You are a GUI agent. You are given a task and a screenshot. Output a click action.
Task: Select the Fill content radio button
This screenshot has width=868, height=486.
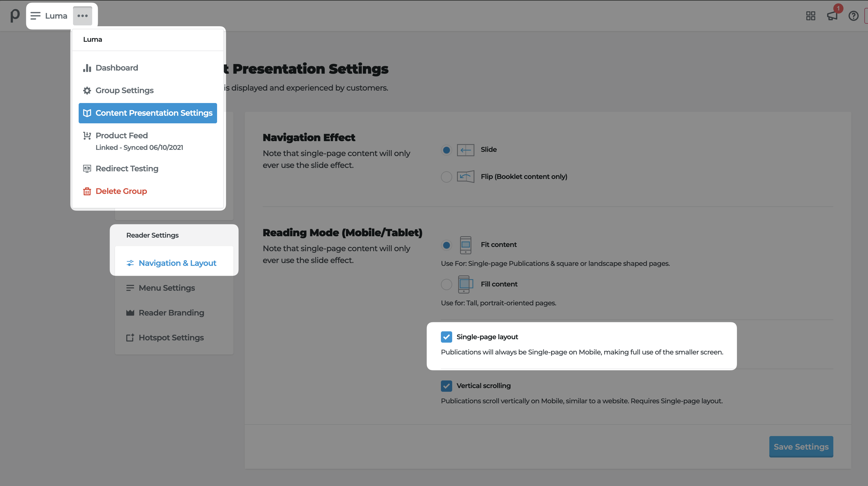pyautogui.click(x=446, y=284)
